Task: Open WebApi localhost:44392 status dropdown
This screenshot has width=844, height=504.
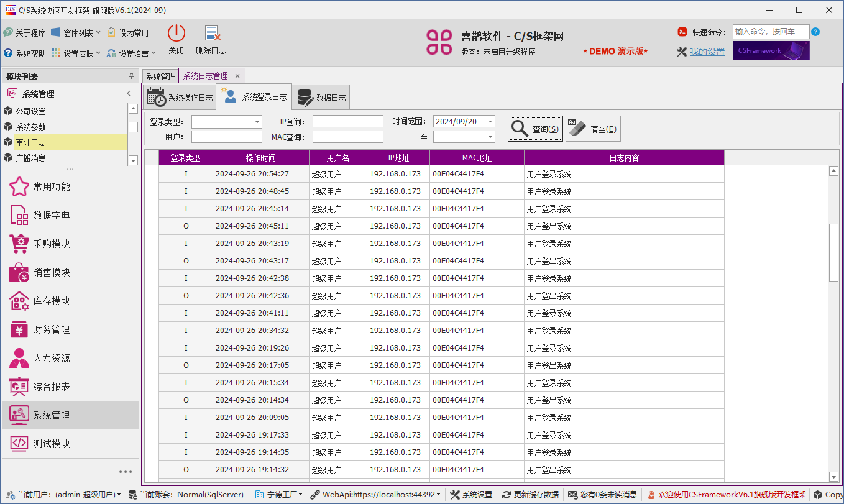Action: click(x=377, y=495)
